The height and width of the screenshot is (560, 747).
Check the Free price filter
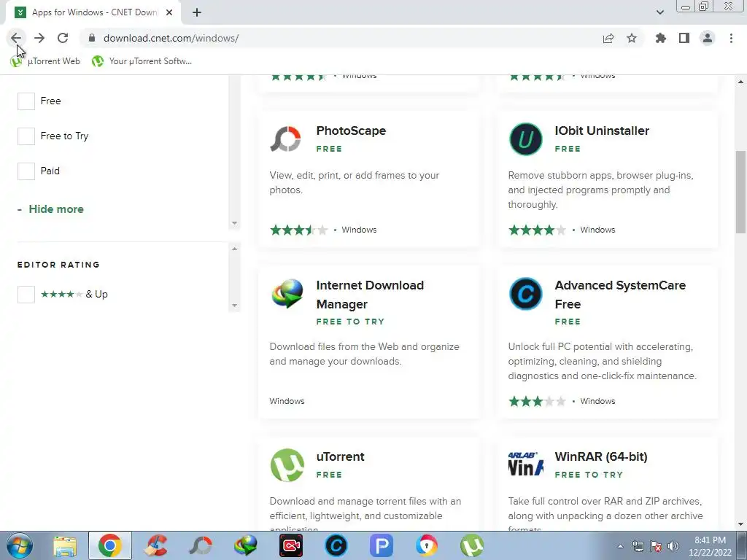[x=26, y=101]
